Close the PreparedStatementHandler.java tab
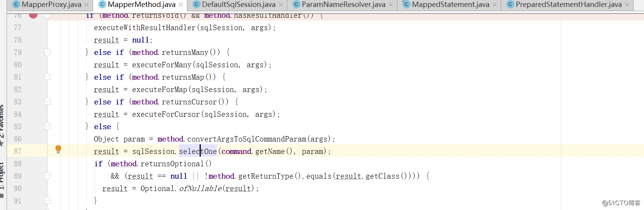This screenshot has height=210, width=644. click(627, 5)
